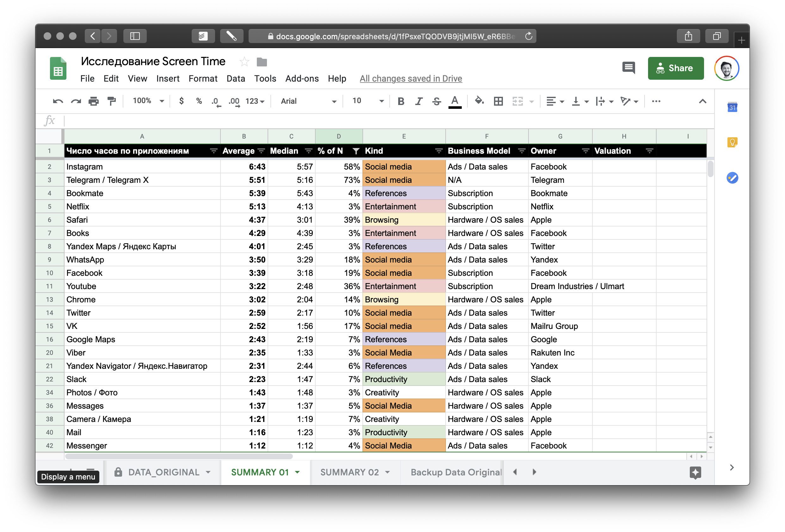Image resolution: width=785 pixels, height=532 pixels.
Task: Open the active % of N filter
Action: [x=355, y=151]
